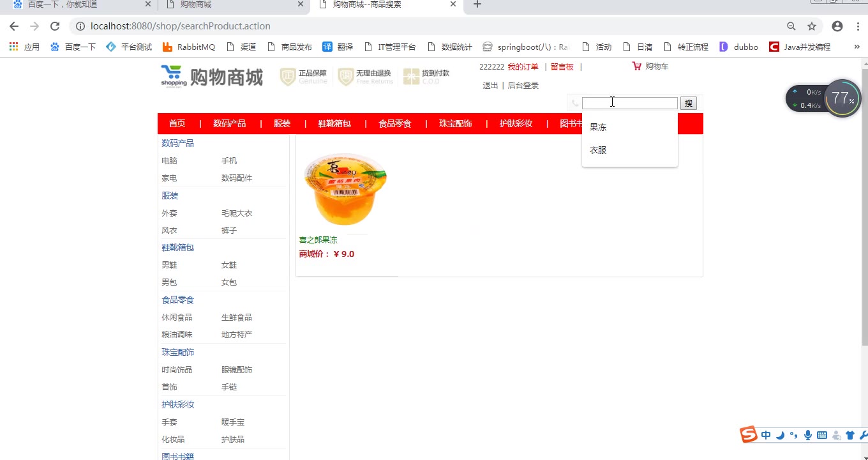Open the RabbitMQ bookmark
The width and height of the screenshot is (868, 460).
tap(189, 47)
